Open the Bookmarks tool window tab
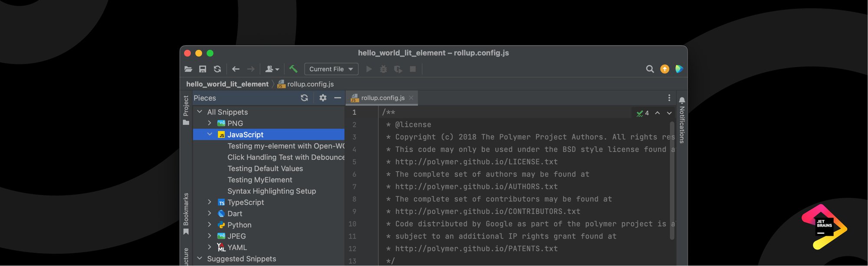 pos(186,214)
